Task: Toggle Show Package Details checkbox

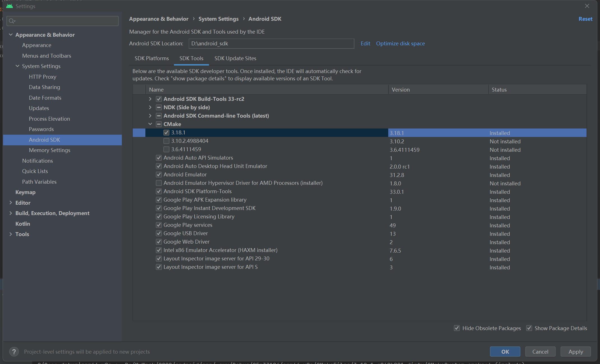Action: (x=529, y=328)
